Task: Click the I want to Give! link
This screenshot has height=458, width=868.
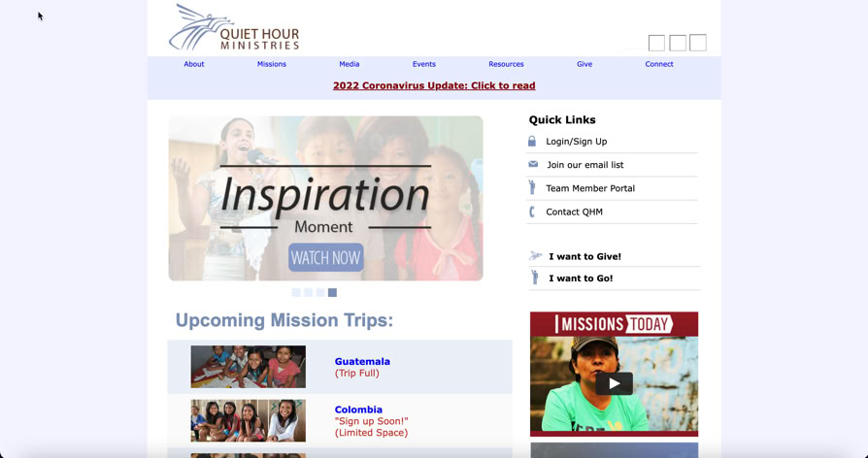Action: [x=585, y=257]
